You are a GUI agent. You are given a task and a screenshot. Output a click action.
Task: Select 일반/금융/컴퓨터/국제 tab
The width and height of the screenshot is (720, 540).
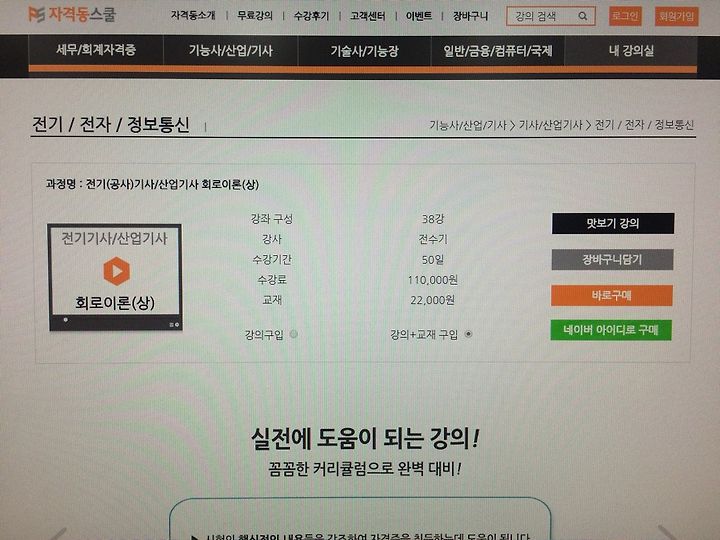point(498,51)
